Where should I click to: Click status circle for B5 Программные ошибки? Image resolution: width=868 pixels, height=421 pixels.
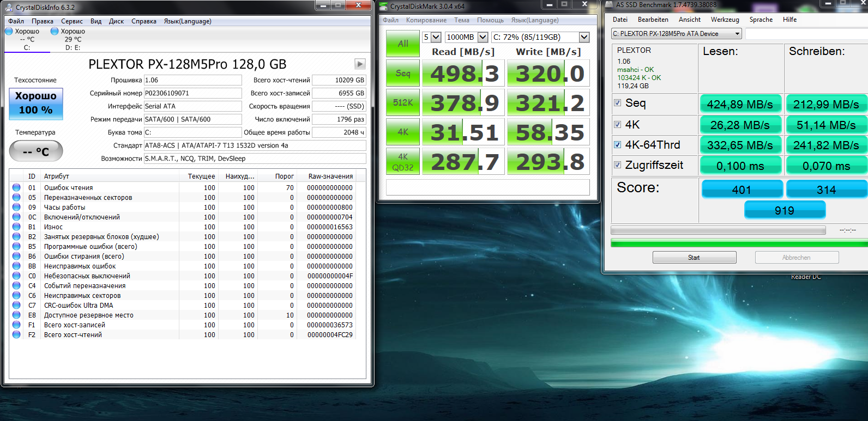(x=16, y=246)
